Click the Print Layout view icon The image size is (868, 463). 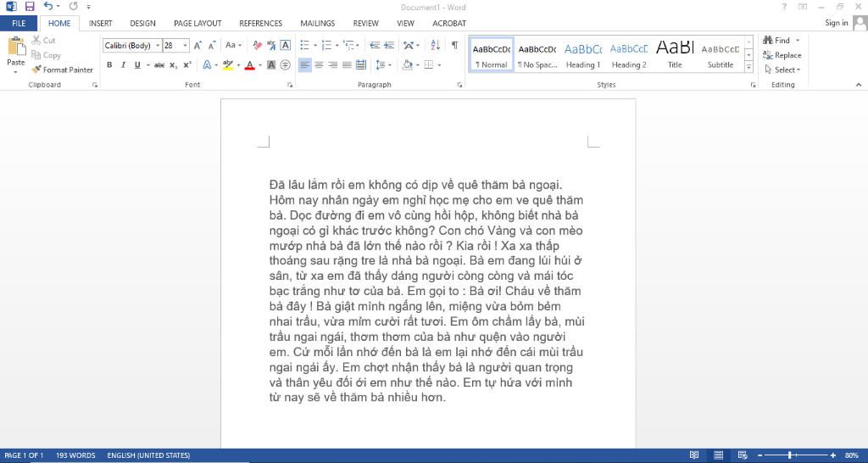(719, 455)
